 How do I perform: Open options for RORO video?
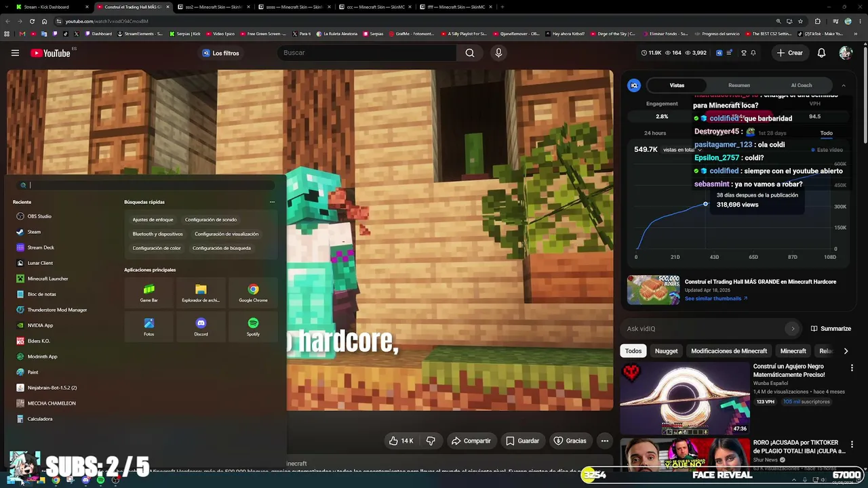pos(852,445)
